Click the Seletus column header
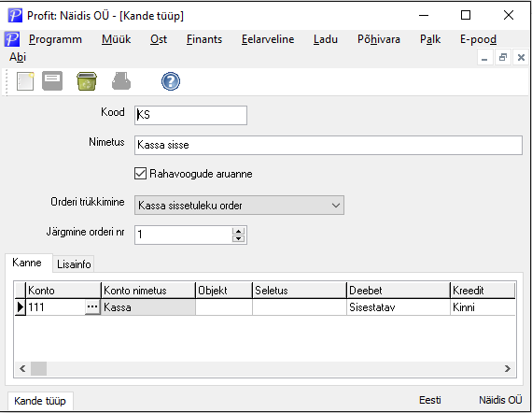This screenshot has width=532, height=413. click(300, 291)
